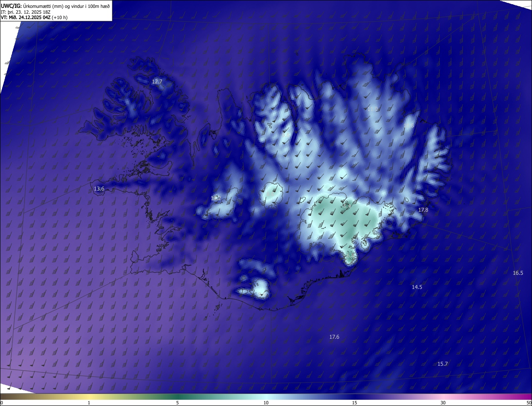The width and height of the screenshot is (532, 406).
Task: Click the 13.6 value on the map
Action: (99, 188)
